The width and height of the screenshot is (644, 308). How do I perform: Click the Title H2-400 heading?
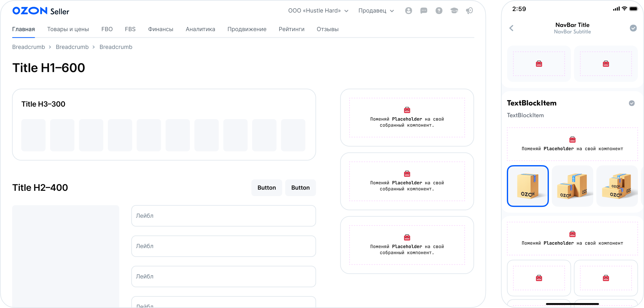coord(40,188)
